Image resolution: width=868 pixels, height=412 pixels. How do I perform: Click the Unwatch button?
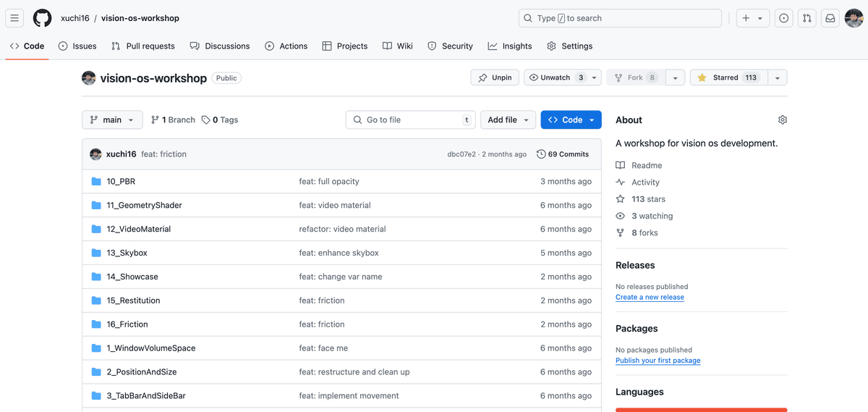tap(557, 77)
